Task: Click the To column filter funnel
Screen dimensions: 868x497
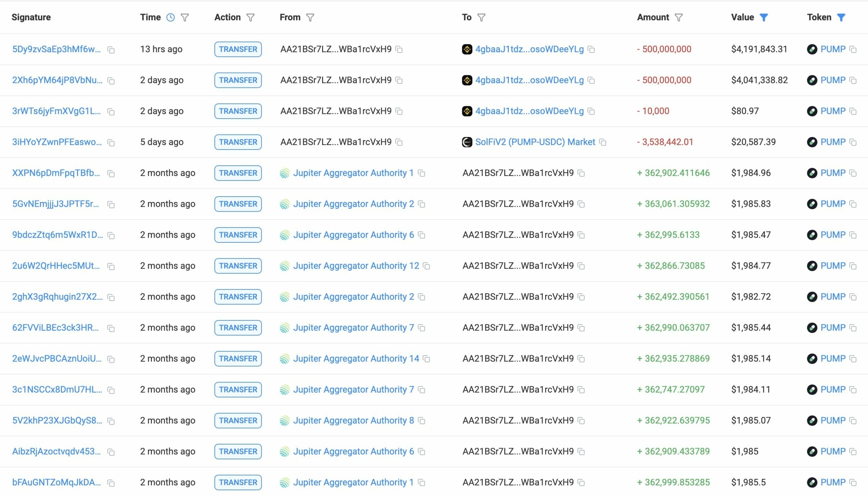Action: [481, 17]
